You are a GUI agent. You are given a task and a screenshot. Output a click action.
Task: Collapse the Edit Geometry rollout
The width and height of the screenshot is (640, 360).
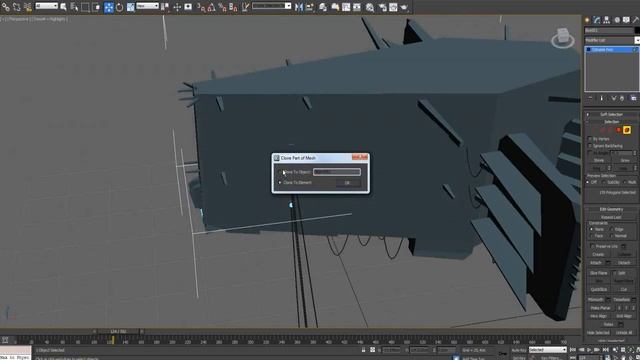(611, 209)
